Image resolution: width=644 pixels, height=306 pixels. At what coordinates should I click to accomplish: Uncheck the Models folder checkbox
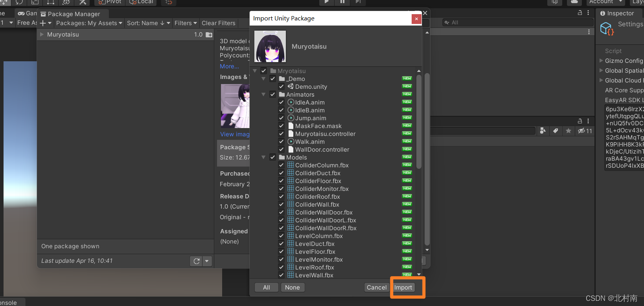pyautogui.click(x=272, y=157)
